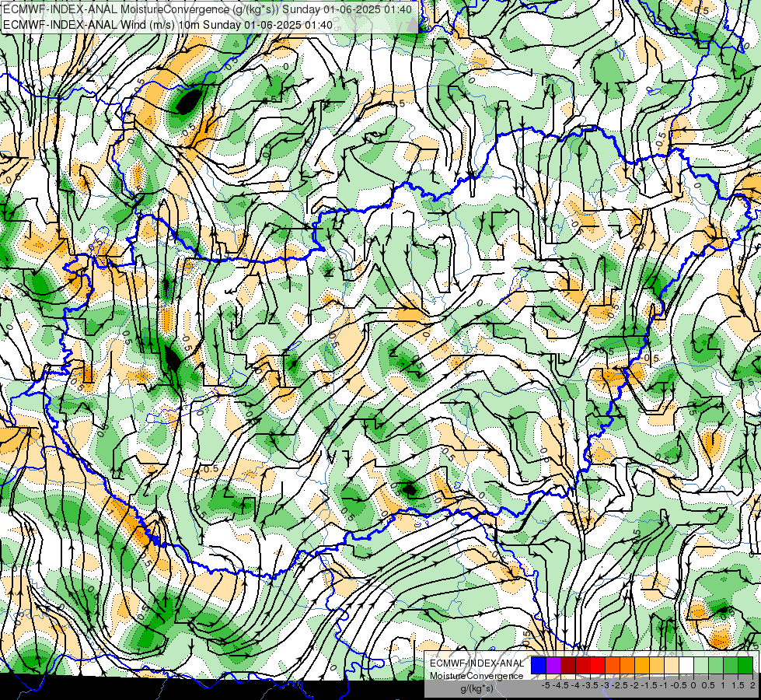Click 'MoistureConvergence' label in the legend
This screenshot has height=700, width=761.
point(476,676)
